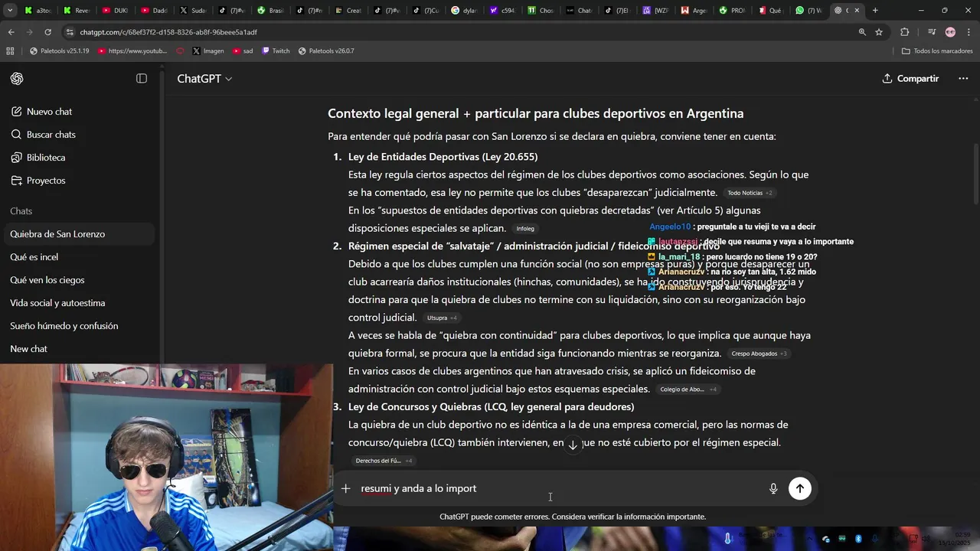Open the Todo Noticias +2 source chip
The height and width of the screenshot is (551, 980).
point(750,193)
